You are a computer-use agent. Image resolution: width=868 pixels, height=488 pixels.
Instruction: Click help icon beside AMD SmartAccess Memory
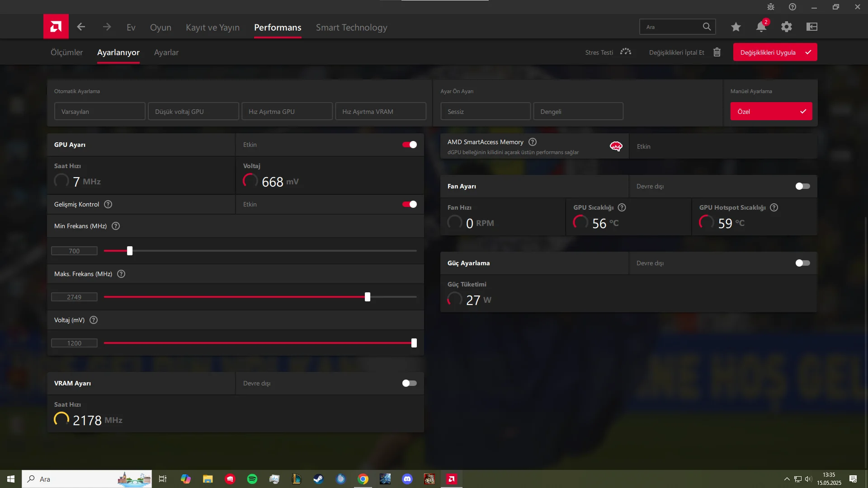[533, 142]
